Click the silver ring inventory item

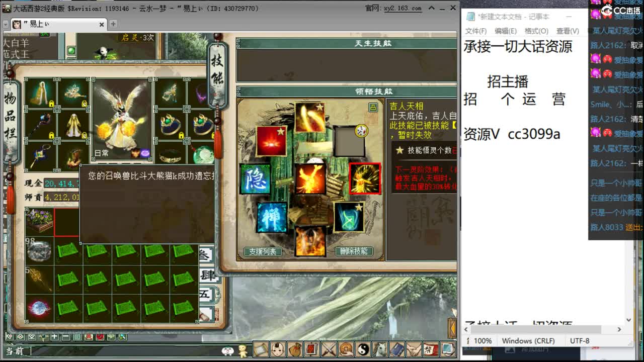click(40, 251)
